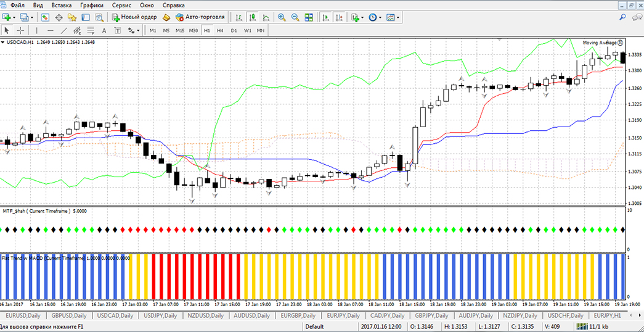Select the M30 timeframe
The width and height of the screenshot is (644, 332).
pos(194,30)
